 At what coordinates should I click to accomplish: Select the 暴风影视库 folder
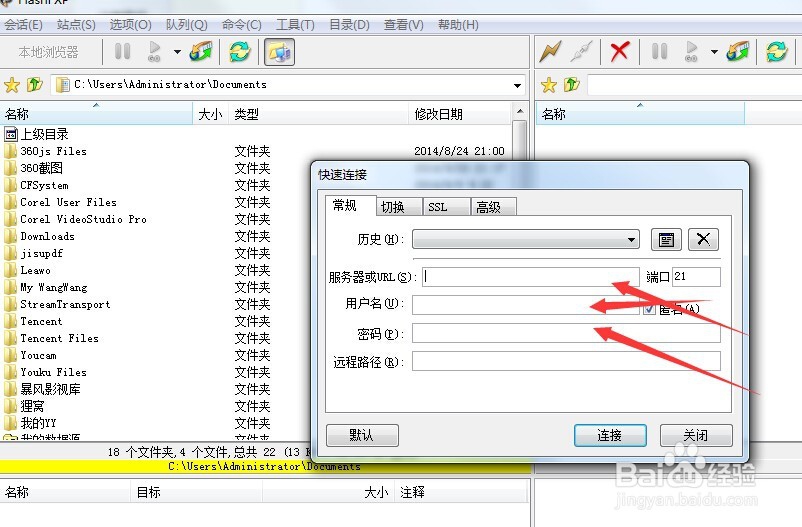point(43,389)
